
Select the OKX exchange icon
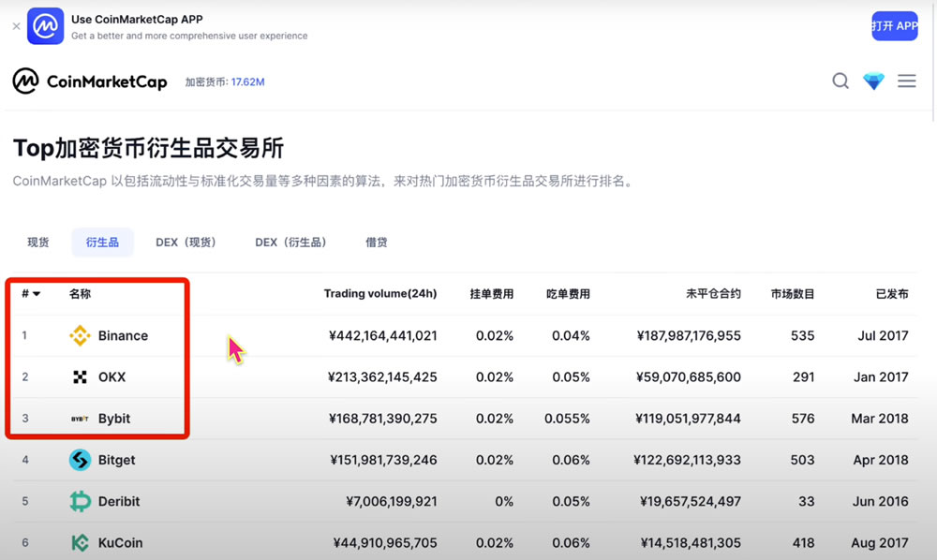pos(79,376)
